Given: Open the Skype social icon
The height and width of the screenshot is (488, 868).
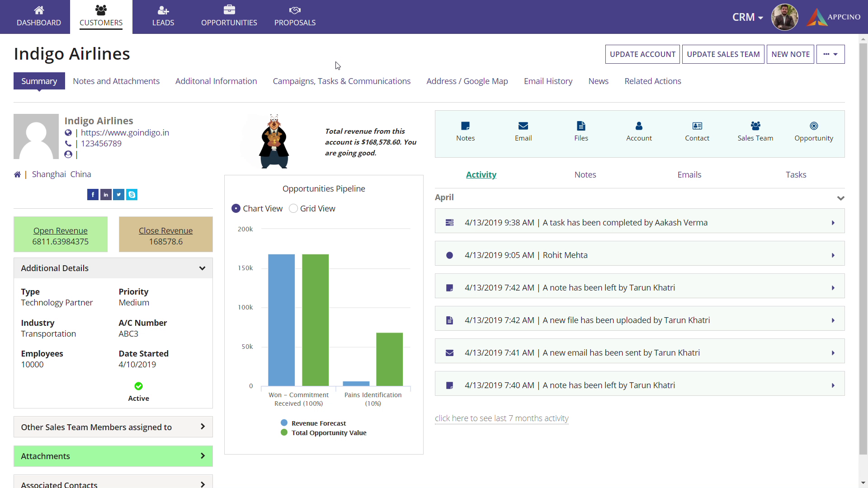Looking at the screenshot, I should click(132, 195).
